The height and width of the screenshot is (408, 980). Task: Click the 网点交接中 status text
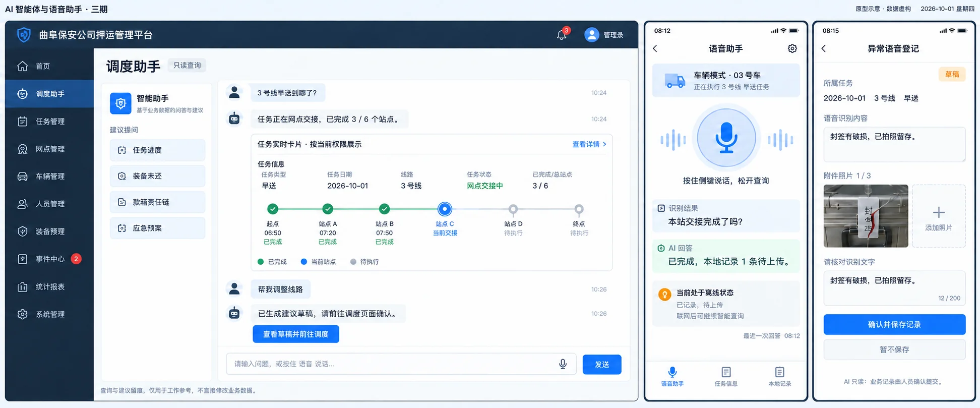(x=484, y=186)
